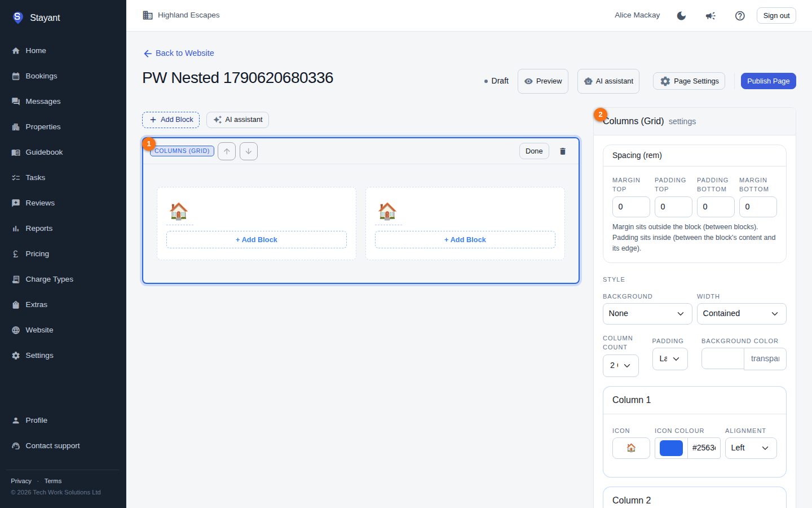This screenshot has width=812, height=508.
Task: Click Done on Columns block
Action: coord(534,151)
